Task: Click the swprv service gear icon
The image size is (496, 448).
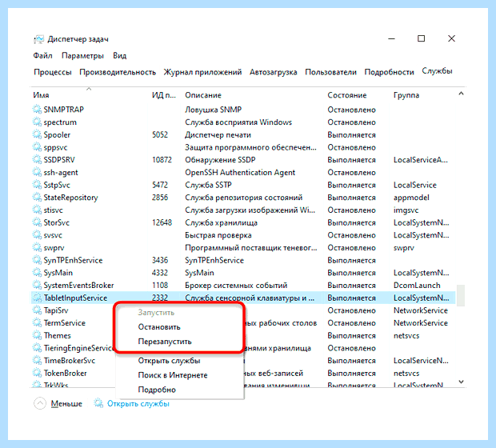Action: [37, 247]
